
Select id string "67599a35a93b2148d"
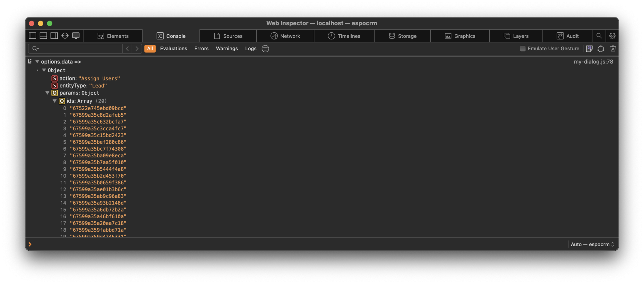click(98, 203)
